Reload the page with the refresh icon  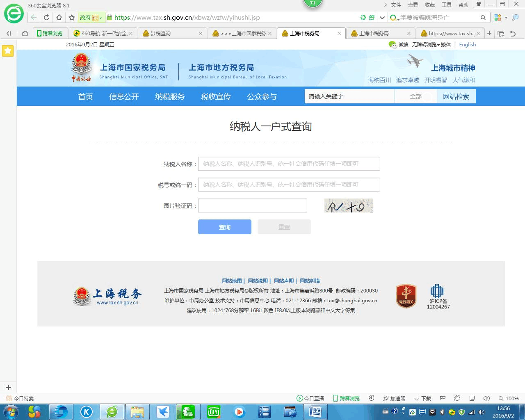pyautogui.click(x=46, y=18)
